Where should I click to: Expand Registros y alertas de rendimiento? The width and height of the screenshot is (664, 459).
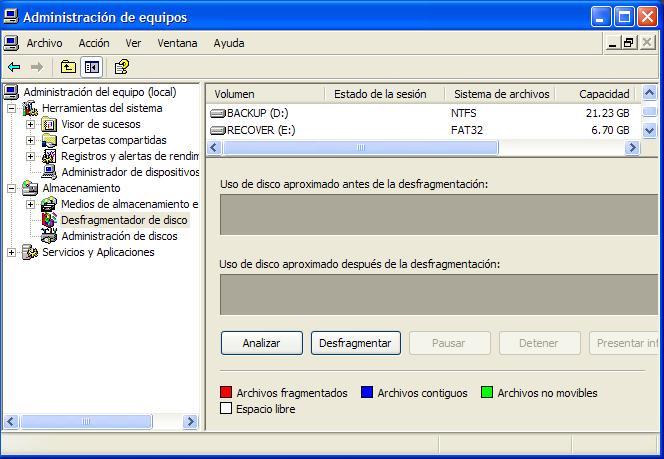30,156
